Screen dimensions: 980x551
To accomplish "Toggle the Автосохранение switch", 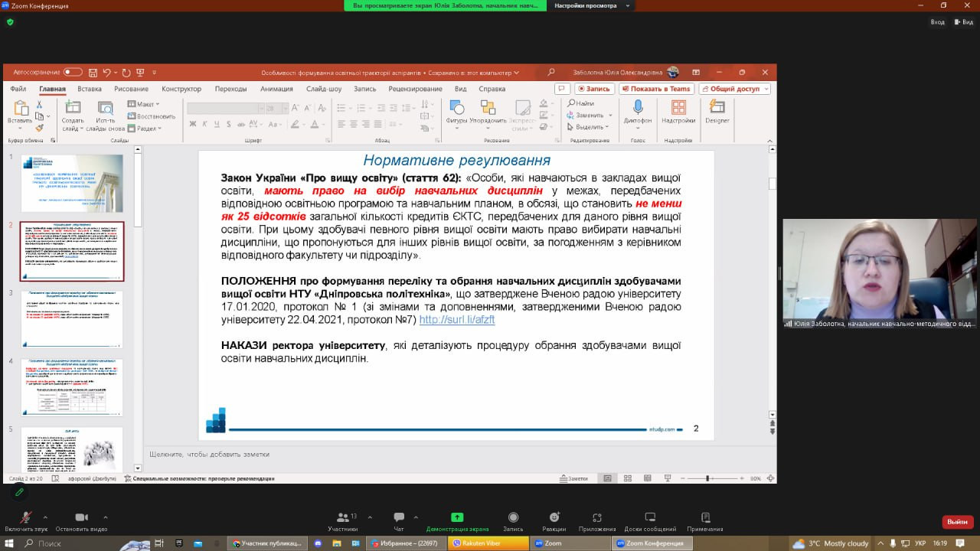I will (x=73, y=72).
